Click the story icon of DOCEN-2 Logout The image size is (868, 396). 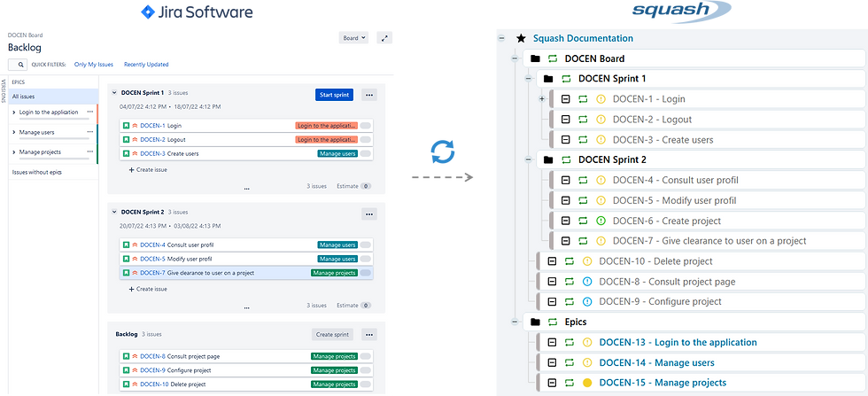click(x=126, y=140)
